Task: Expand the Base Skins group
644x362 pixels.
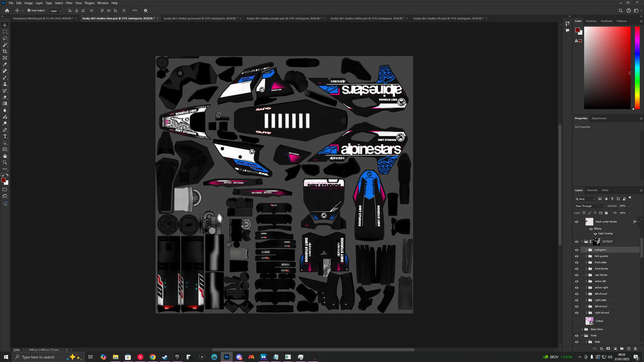Action: point(582,329)
